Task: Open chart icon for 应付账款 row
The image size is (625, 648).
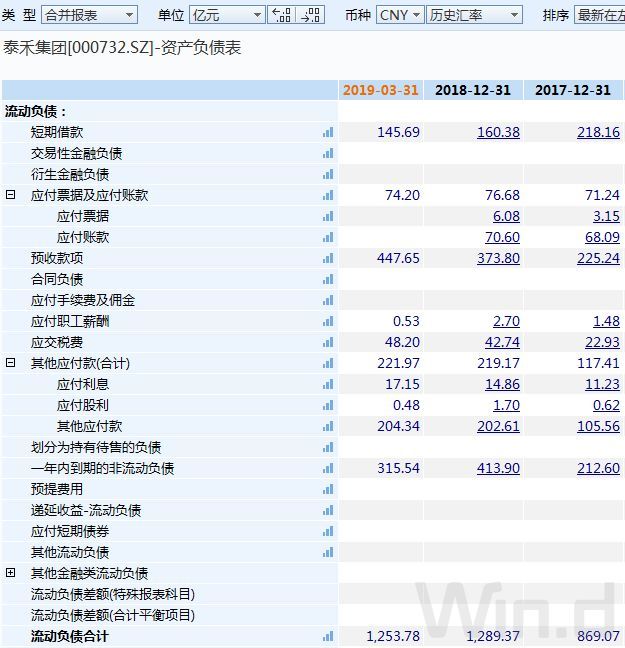Action: click(328, 238)
